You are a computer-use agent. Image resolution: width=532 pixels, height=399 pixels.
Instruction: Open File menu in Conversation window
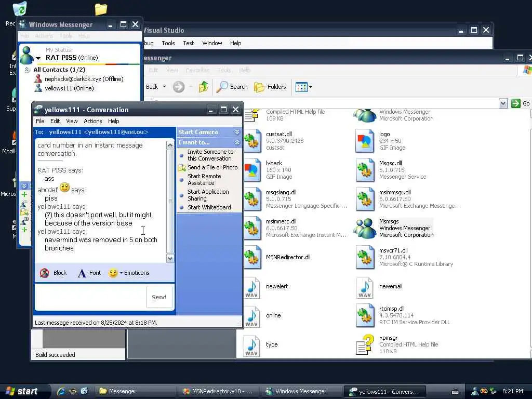[x=40, y=121]
